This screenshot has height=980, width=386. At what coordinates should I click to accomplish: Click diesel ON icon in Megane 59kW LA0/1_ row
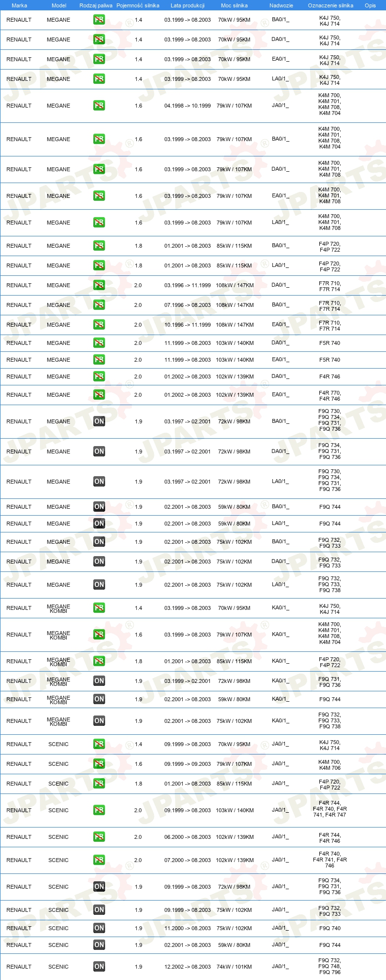(x=99, y=524)
